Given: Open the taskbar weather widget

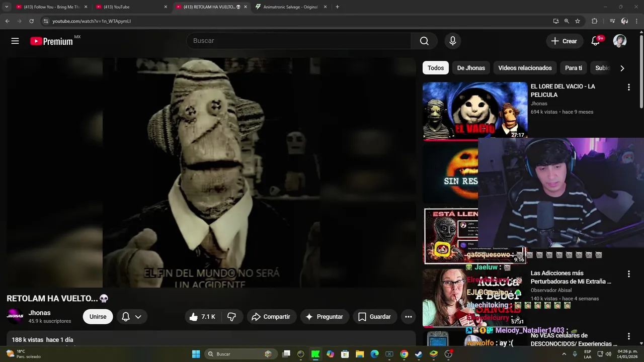Looking at the screenshot, I should point(23,354).
